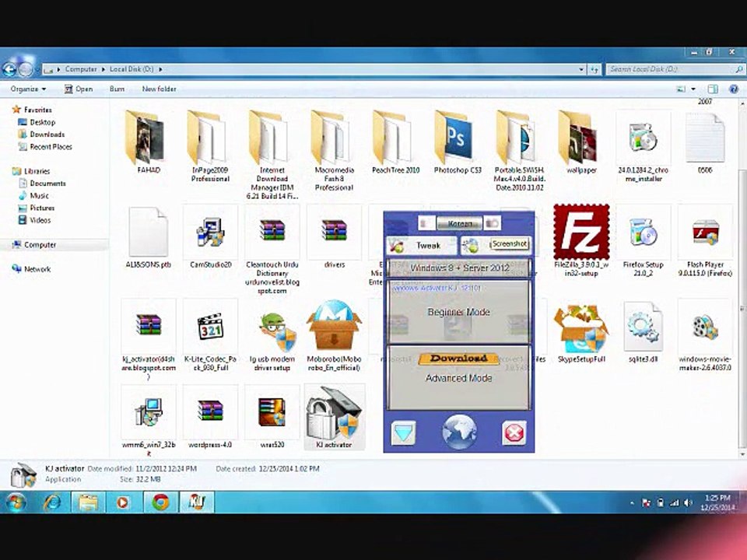
Task: Launch Google Chrome from the taskbar
Action: point(160,502)
